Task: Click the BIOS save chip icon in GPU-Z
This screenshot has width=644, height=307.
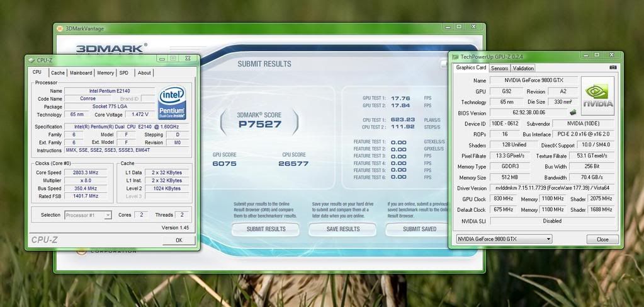Action: (573, 112)
